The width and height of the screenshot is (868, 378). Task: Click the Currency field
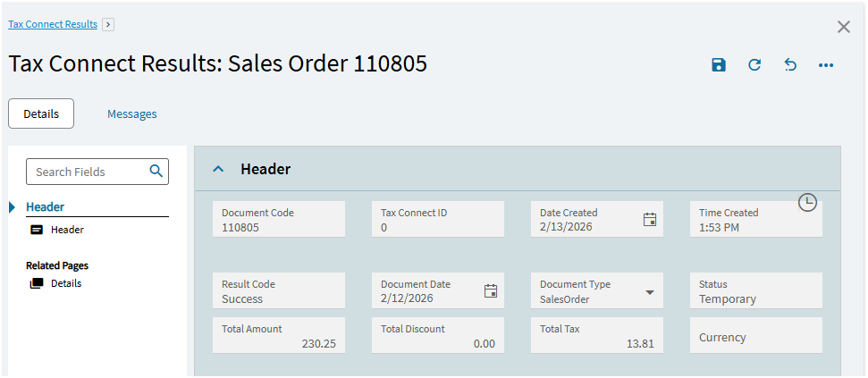(x=755, y=338)
